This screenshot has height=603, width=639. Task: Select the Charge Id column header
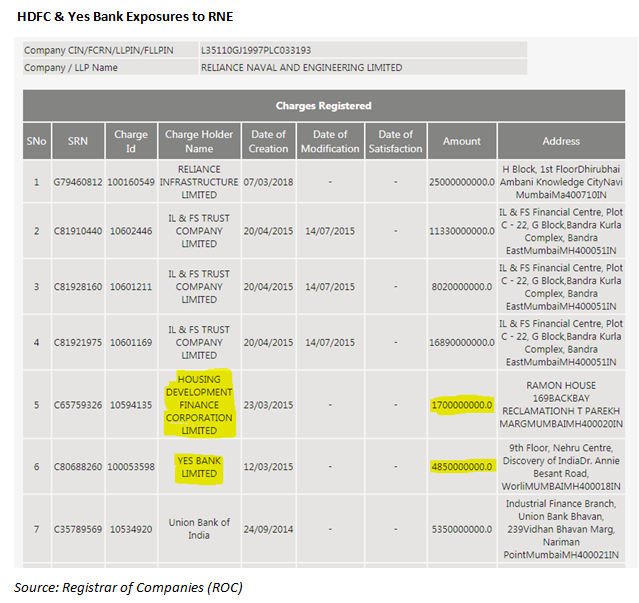[x=131, y=141]
